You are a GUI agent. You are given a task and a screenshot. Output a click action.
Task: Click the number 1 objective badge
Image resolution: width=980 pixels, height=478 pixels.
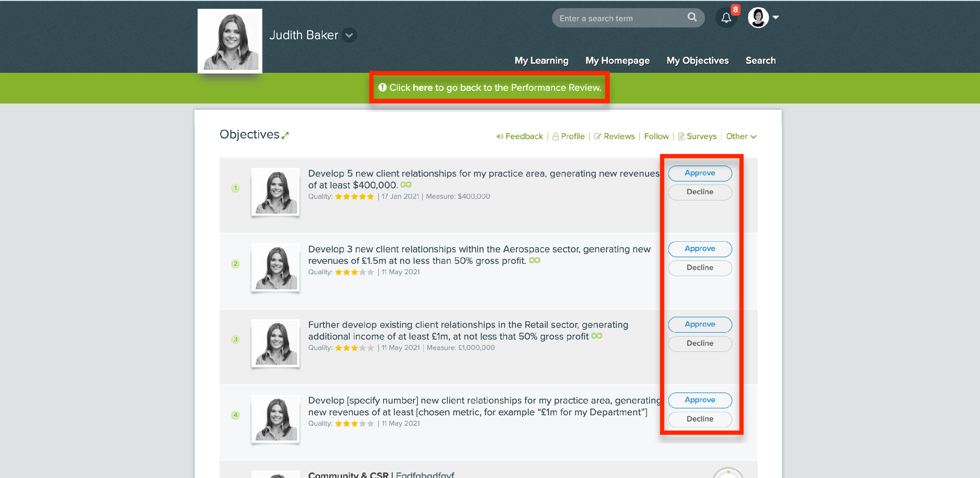[x=236, y=188]
